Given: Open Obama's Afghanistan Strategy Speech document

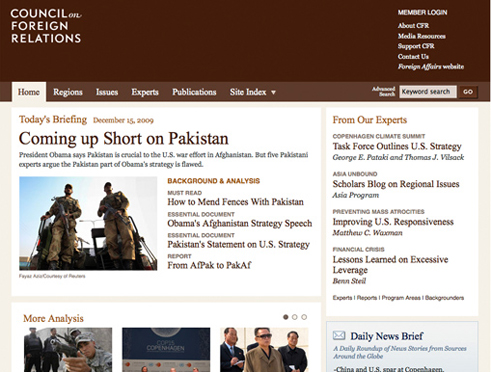Looking at the screenshot, I should [240, 223].
